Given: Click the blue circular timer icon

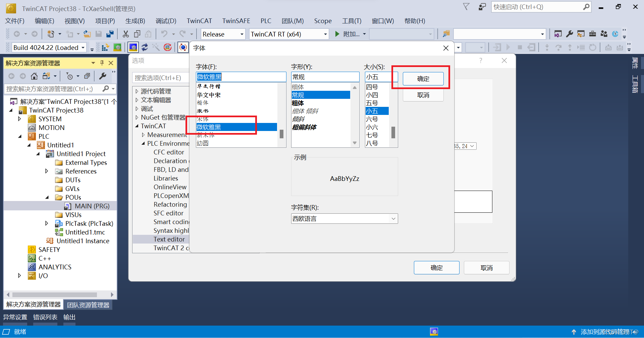Looking at the screenshot, I should tap(615, 34).
